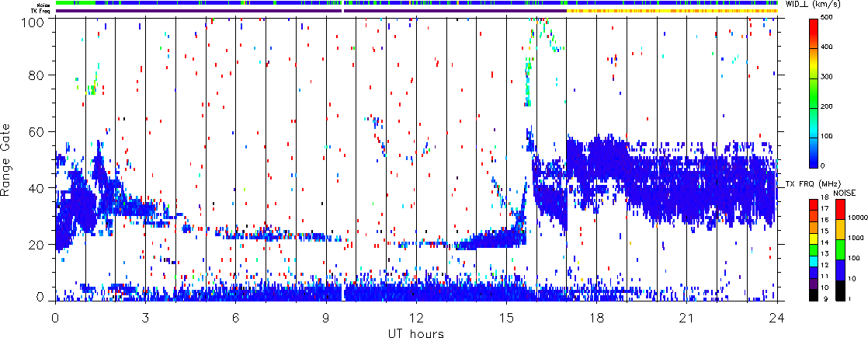
Task: Click the 'UT hours' x-axis title
Action: click(416, 333)
